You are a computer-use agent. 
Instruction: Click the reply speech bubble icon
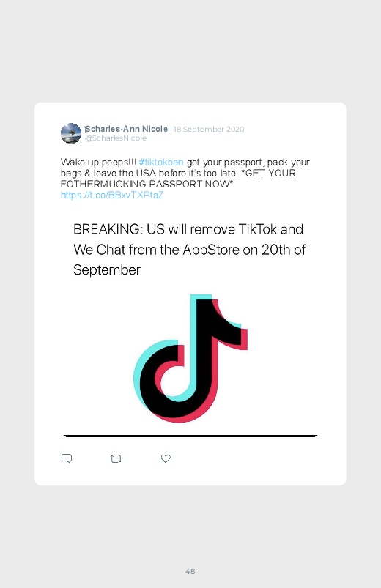point(67,458)
